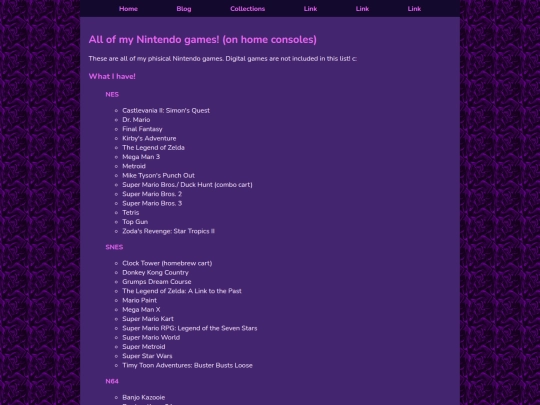The image size is (540, 405).
Task: Open the Collections navigation link
Action: [248, 9]
